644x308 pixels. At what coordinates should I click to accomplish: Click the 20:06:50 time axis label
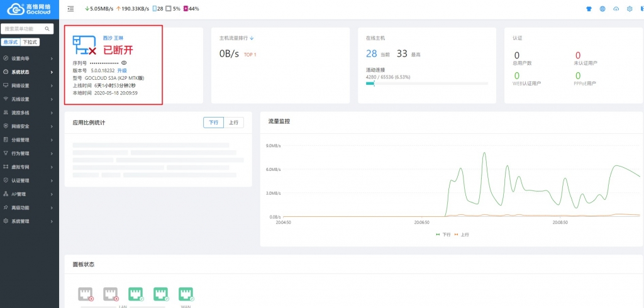tap(421, 222)
